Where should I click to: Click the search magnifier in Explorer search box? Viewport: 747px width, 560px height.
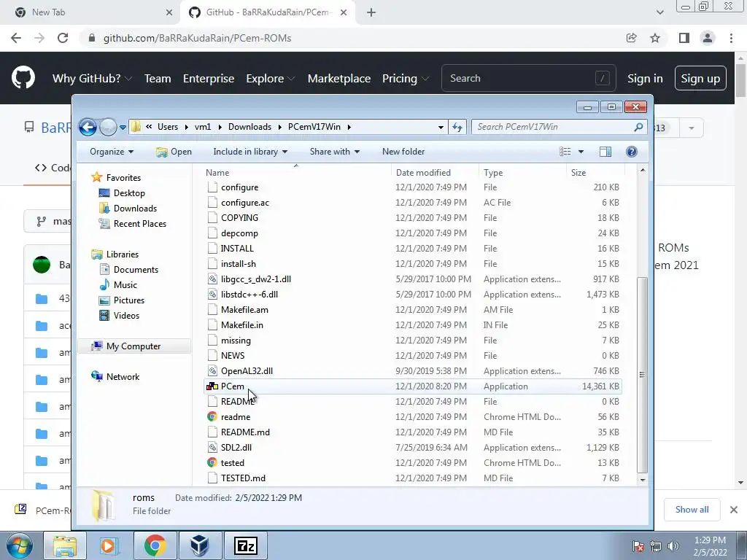638,127
